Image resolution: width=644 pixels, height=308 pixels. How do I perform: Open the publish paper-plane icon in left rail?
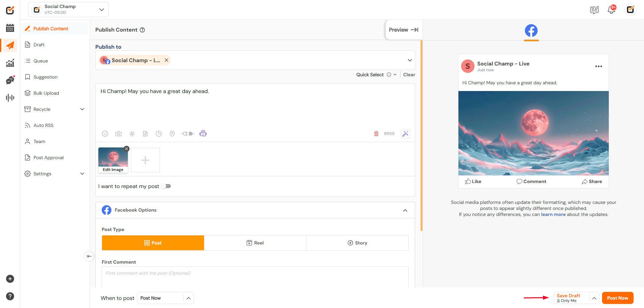coord(10,45)
